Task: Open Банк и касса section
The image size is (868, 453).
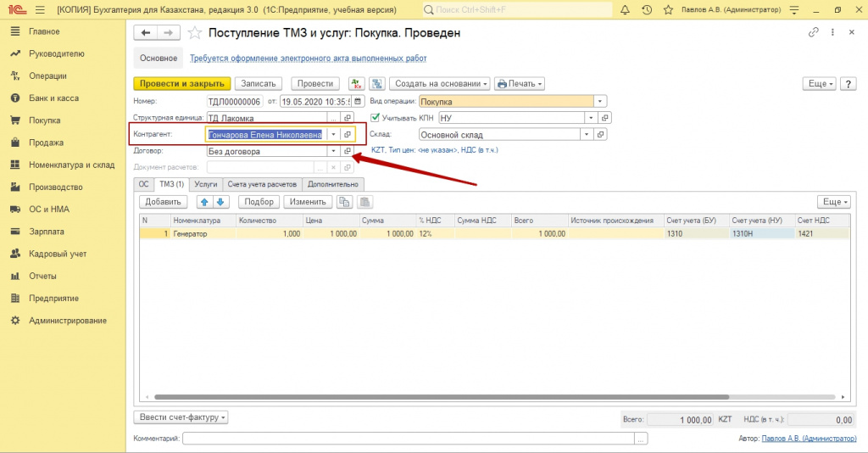Action: point(53,98)
